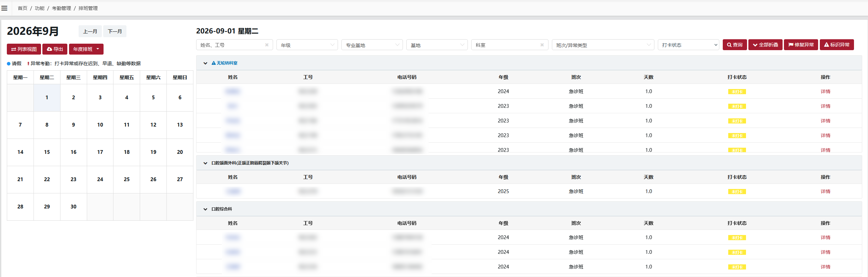The image size is (868, 277).
Task: Go to next month with 下一月
Action: [x=115, y=31]
